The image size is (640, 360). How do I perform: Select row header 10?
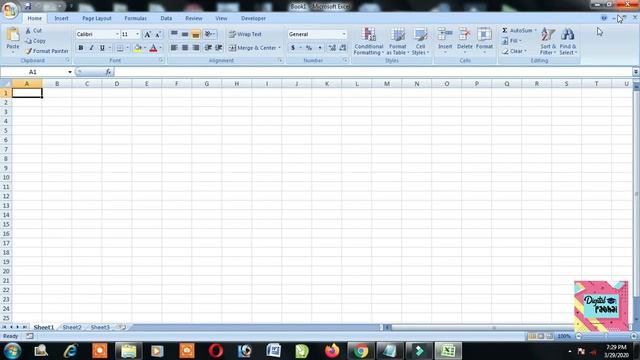[6, 178]
